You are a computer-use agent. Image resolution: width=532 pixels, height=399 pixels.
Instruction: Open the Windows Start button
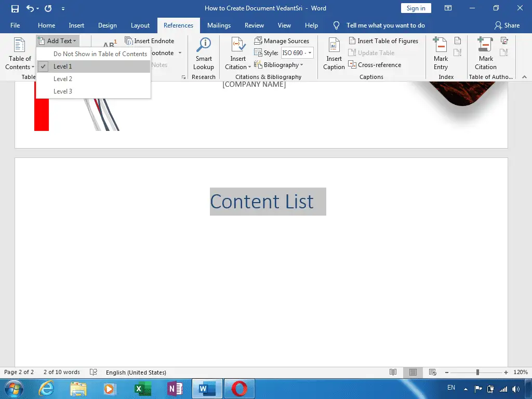click(x=14, y=389)
